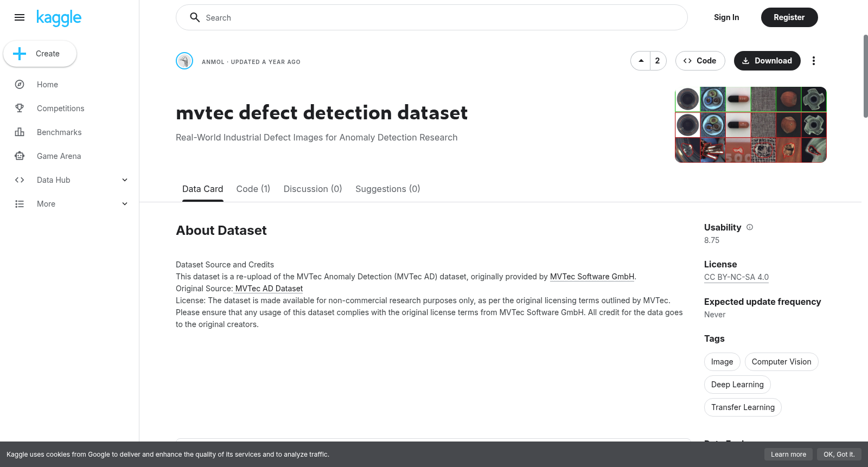Click the page vertical scrollbar

865,76
